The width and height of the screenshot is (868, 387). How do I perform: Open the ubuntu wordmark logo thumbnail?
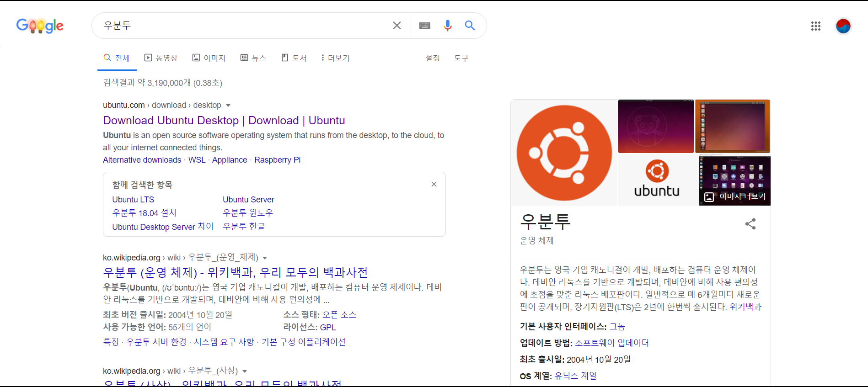pos(657,180)
